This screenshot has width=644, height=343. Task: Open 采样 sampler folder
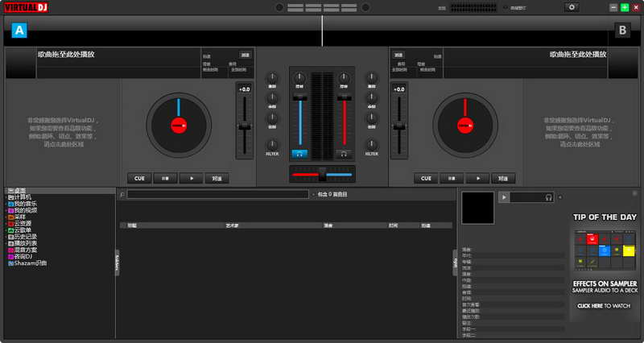click(x=17, y=217)
